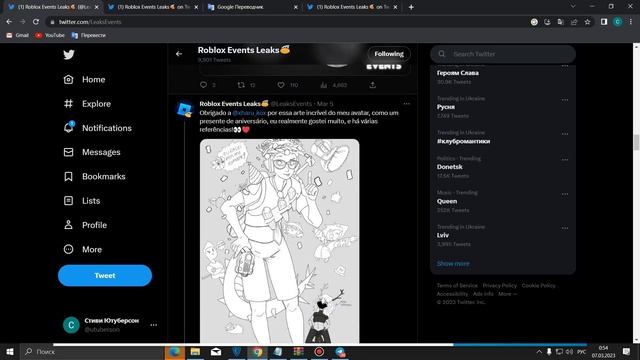Viewport: 640px width, 360px height.
Task: Click the Home house icon
Action: [x=69, y=80]
